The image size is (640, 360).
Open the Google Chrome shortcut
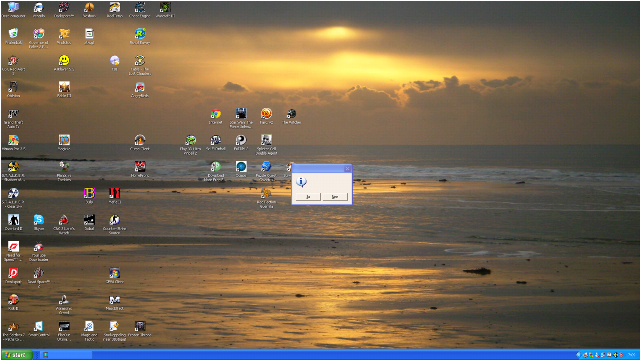tap(216, 114)
